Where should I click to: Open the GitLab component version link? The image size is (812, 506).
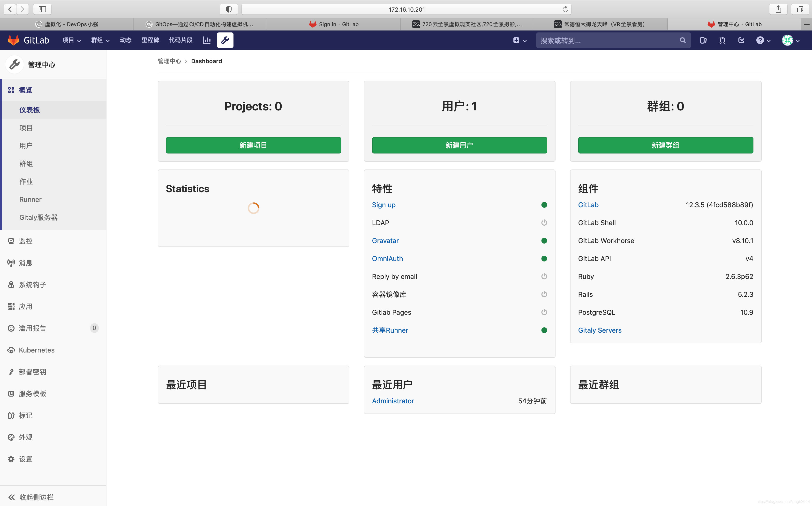click(x=588, y=205)
